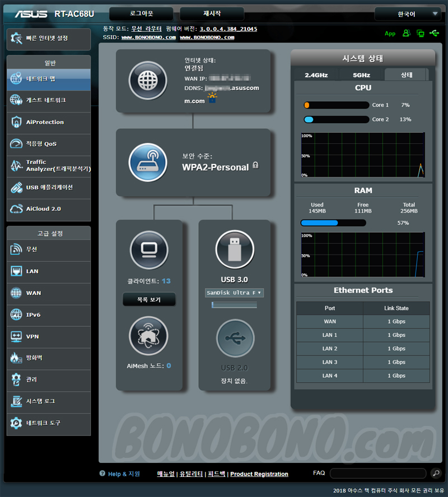Open VPN settings
The image size is (448, 497).
coord(49,337)
